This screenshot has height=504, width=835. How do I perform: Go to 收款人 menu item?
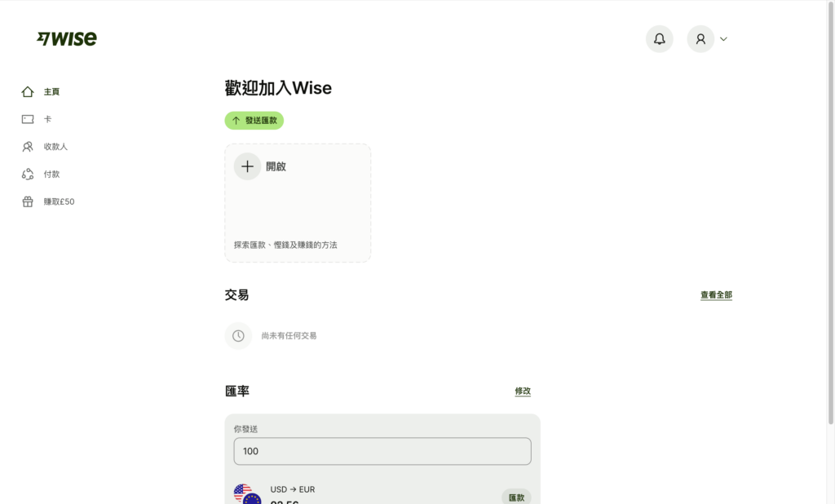pos(55,147)
